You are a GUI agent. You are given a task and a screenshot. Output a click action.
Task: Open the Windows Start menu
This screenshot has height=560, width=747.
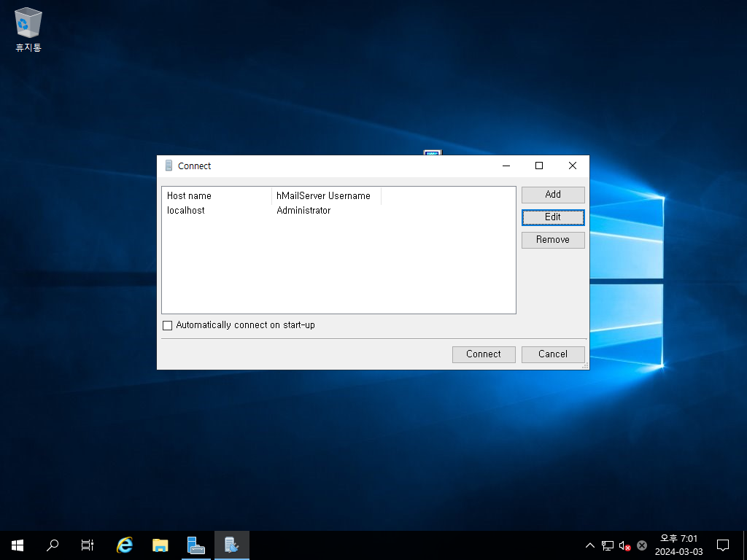(18, 545)
